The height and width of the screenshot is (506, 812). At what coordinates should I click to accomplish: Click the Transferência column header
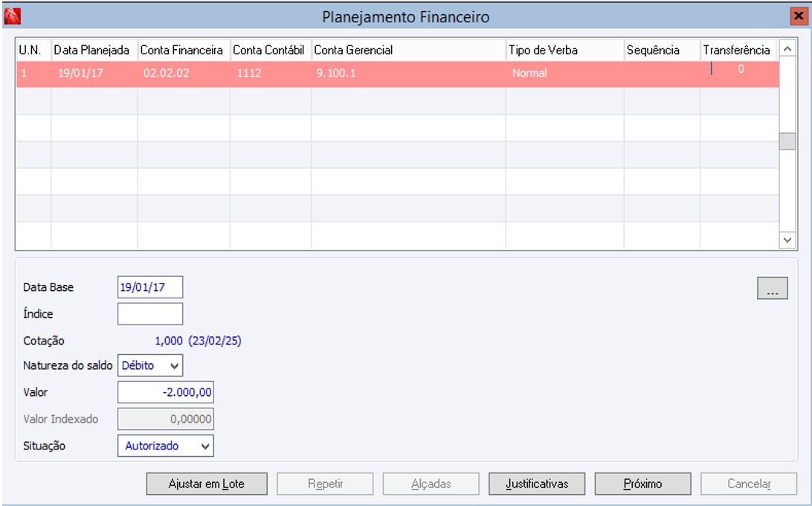click(738, 51)
